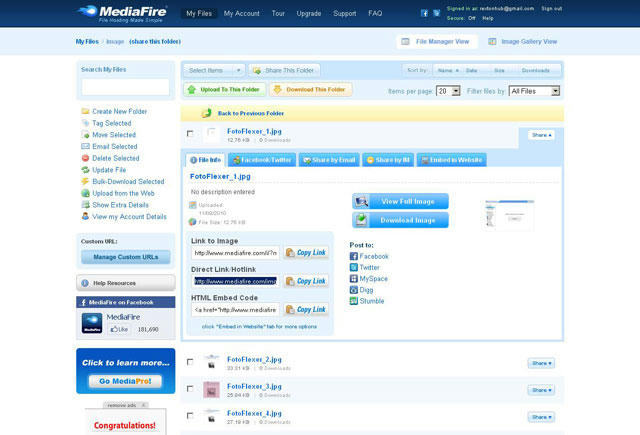Viewport: 640px width, 435px height.
Task: Click the Update File icon
Action: point(85,170)
